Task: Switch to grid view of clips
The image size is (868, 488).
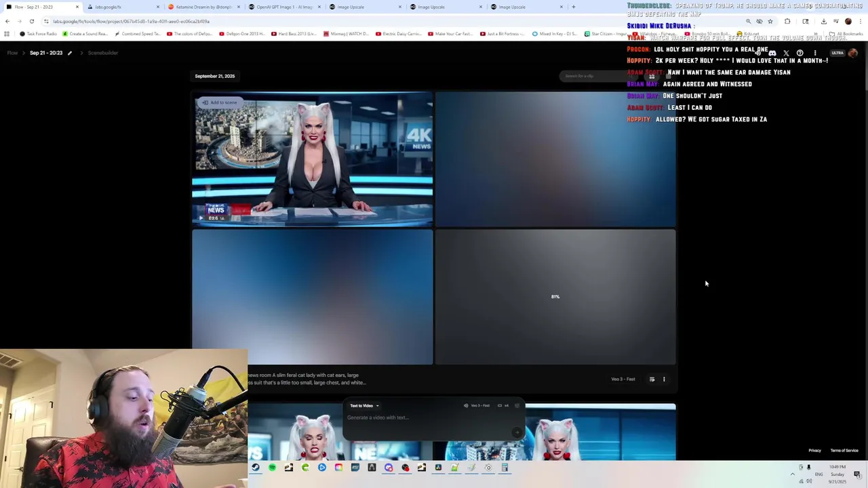Action: pyautogui.click(x=652, y=76)
